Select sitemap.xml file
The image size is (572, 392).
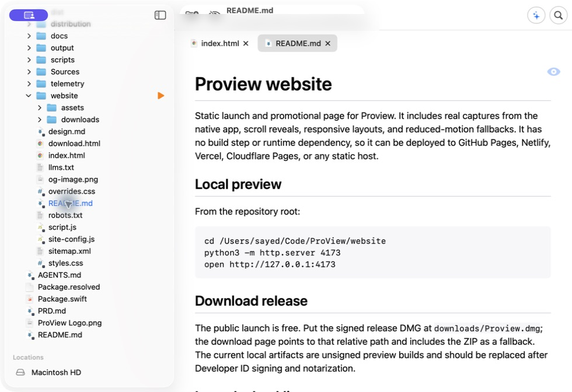pos(69,251)
